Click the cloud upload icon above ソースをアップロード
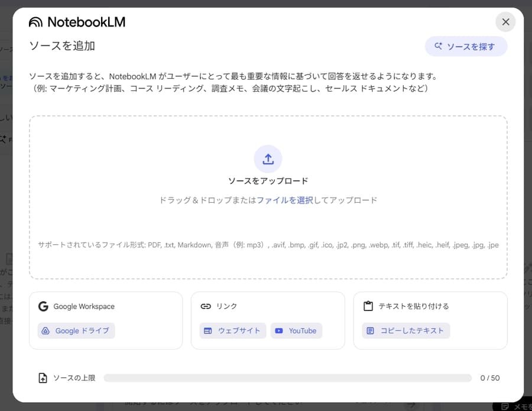Viewport: 532px width, 411px height. (268, 158)
